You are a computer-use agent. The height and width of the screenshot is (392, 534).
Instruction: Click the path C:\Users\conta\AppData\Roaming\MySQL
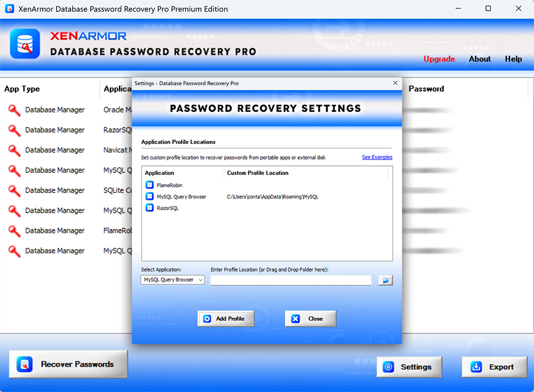coord(272,197)
